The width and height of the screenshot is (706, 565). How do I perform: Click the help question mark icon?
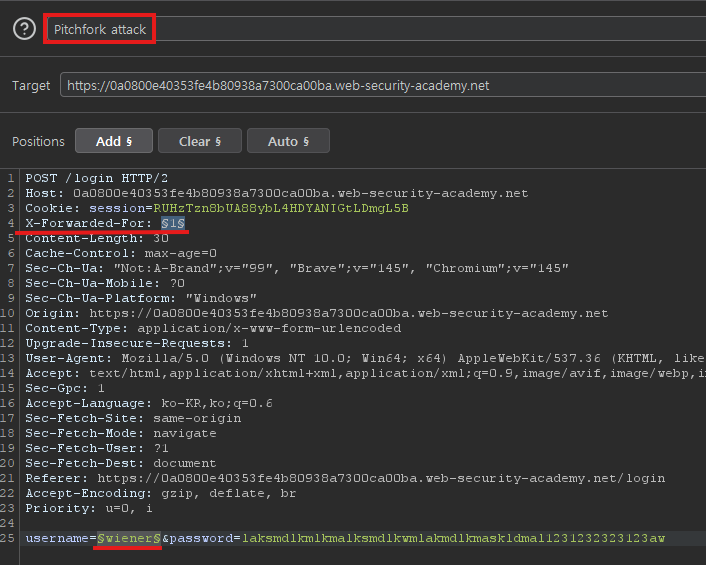(24, 29)
